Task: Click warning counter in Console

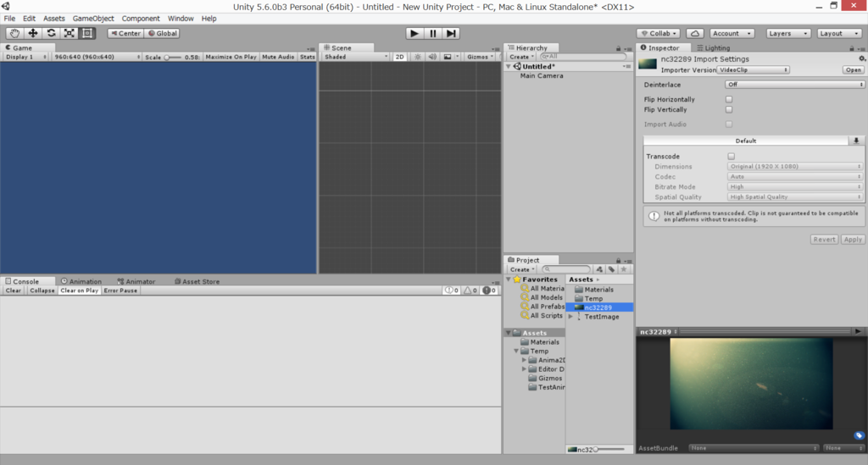Action: [x=470, y=291]
